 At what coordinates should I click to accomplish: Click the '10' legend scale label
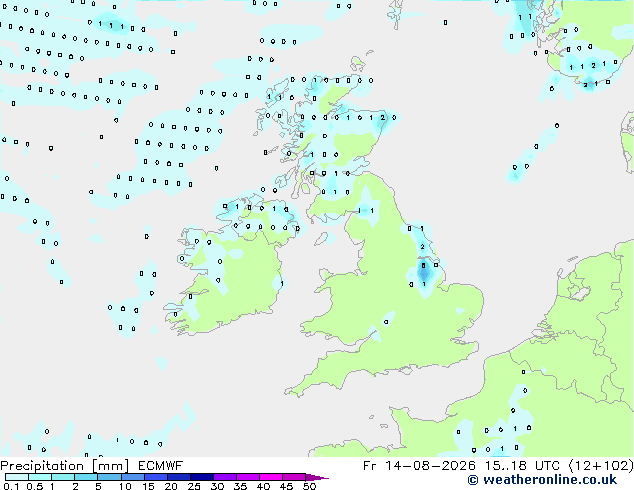pos(125,486)
